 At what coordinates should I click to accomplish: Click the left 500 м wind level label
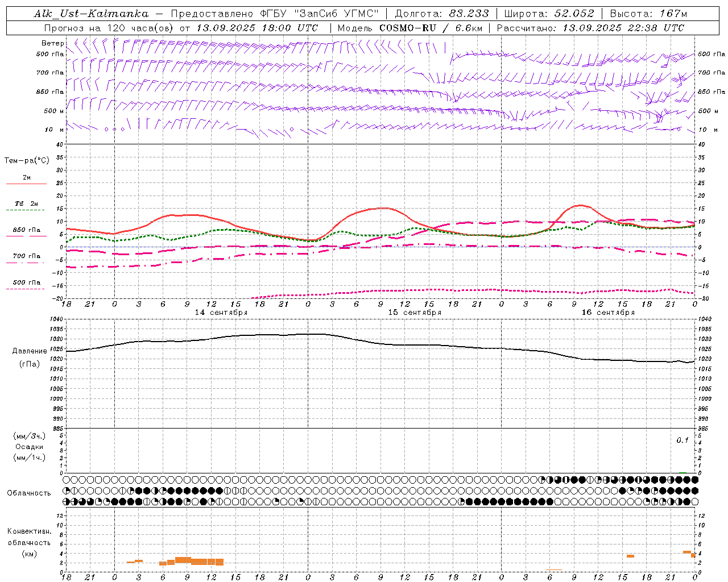(x=54, y=111)
